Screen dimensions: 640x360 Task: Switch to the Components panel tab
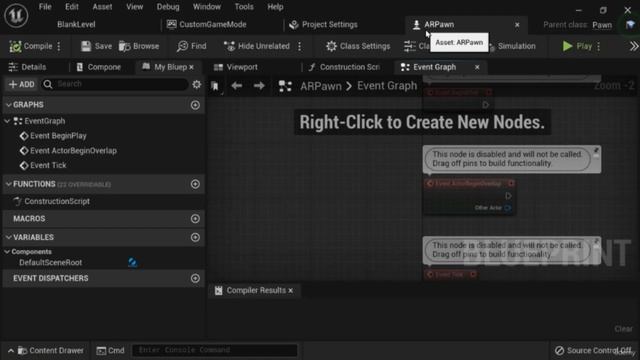tap(99, 67)
